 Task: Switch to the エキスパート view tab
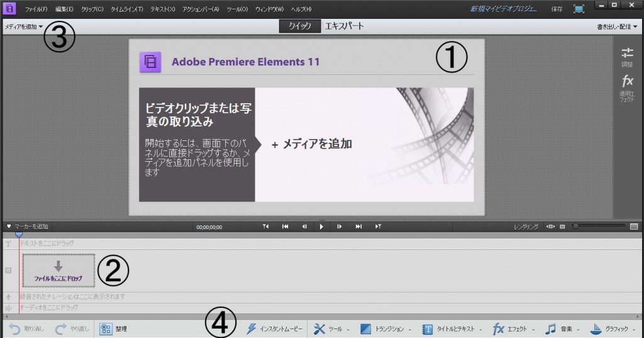pos(344,26)
